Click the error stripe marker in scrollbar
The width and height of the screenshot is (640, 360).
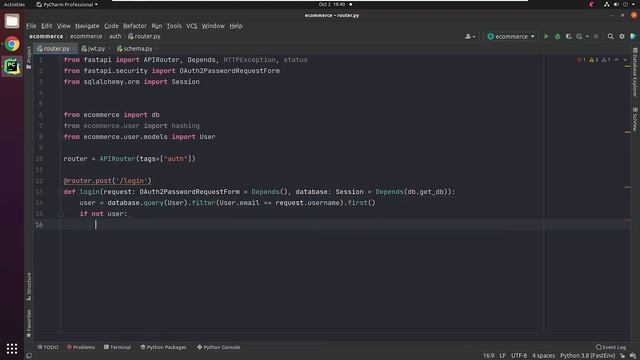[x=627, y=220]
